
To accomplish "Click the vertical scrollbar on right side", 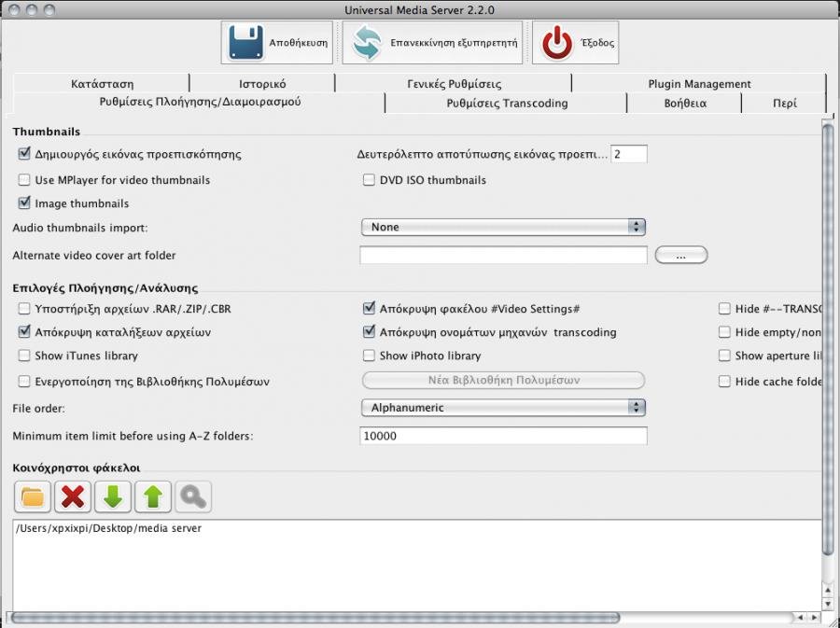I will pos(828,340).
